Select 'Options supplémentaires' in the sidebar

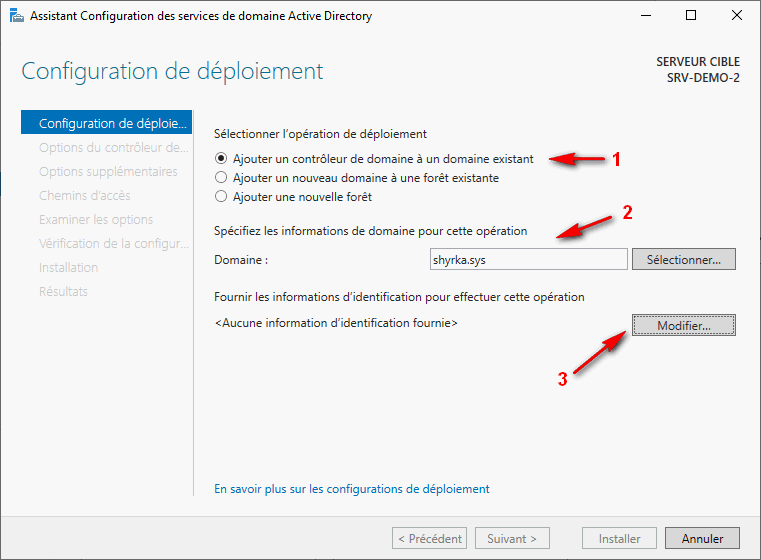click(108, 172)
